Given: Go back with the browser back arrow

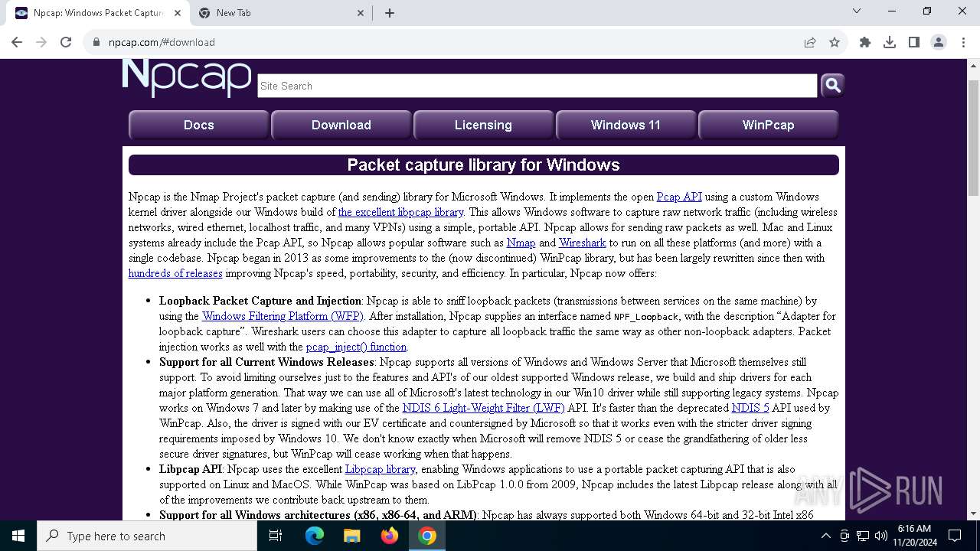Looking at the screenshot, I should tap(17, 42).
